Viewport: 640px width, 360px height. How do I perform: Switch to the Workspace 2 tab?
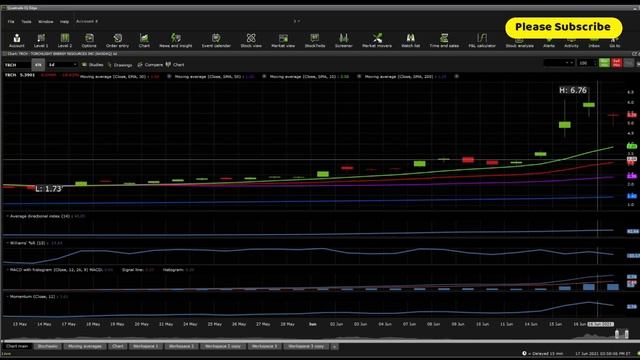(182, 346)
